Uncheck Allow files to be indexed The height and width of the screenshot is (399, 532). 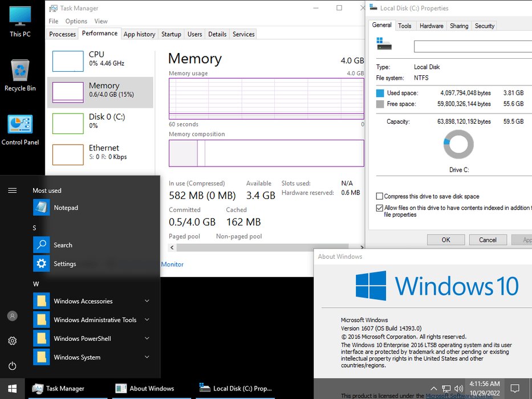click(x=380, y=208)
